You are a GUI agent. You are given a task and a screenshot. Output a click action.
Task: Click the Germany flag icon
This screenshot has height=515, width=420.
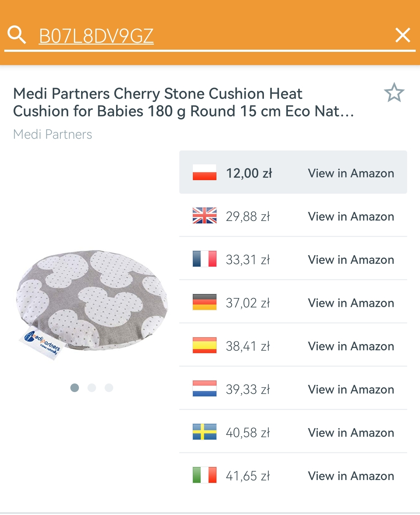(x=204, y=302)
